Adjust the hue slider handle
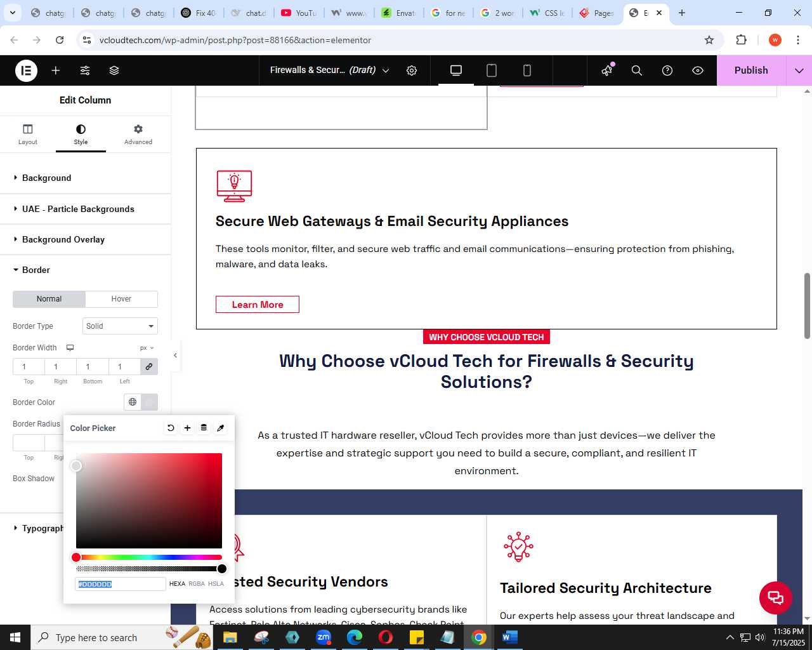 [76, 557]
